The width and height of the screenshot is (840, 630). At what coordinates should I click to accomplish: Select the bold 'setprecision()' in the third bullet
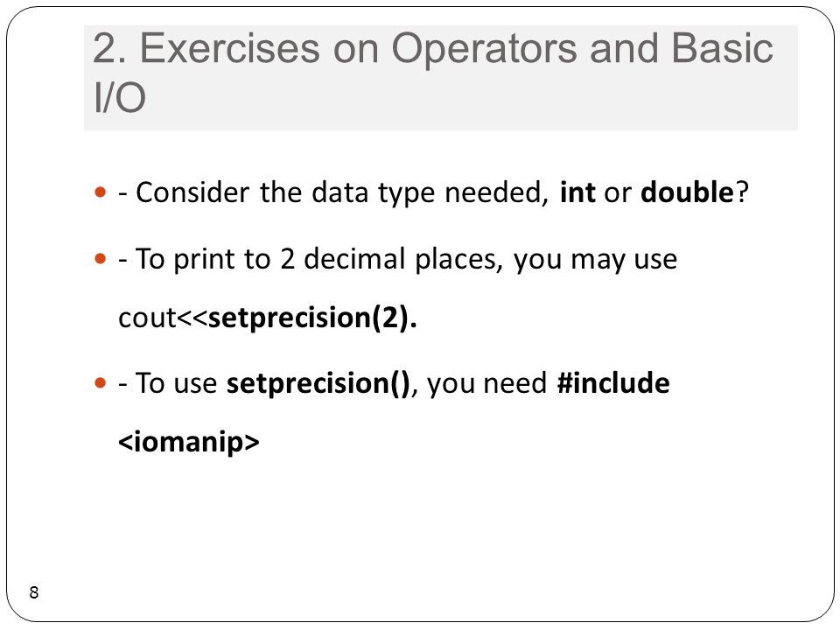[318, 383]
